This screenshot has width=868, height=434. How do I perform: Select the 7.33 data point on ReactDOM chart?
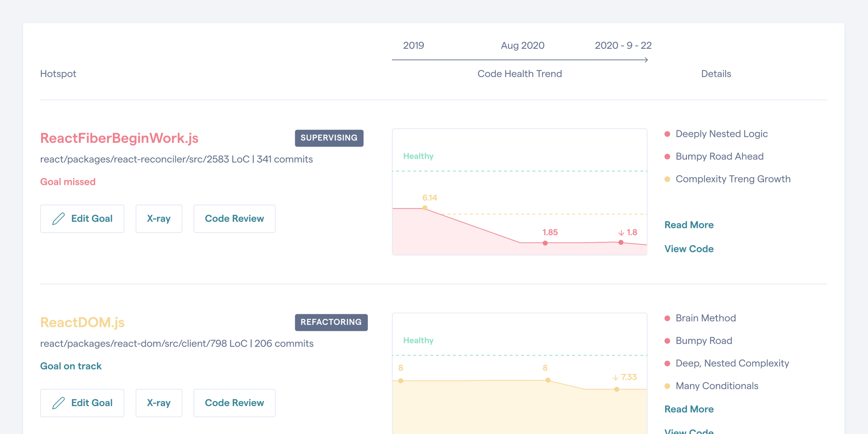617,389
